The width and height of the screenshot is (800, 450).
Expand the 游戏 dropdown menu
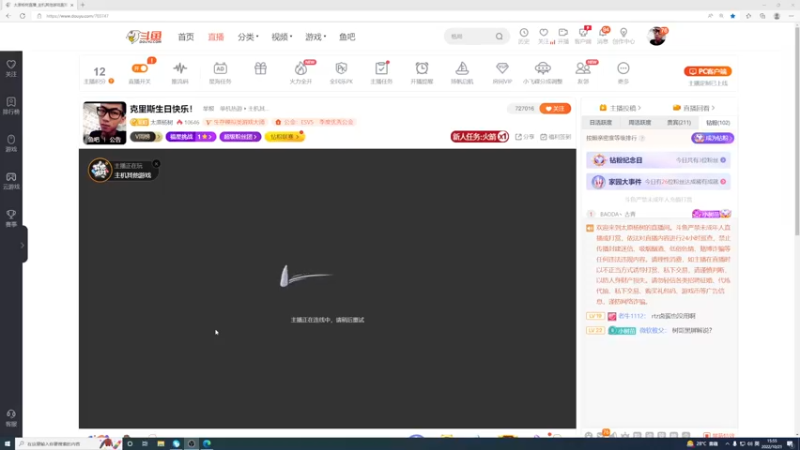(315, 37)
